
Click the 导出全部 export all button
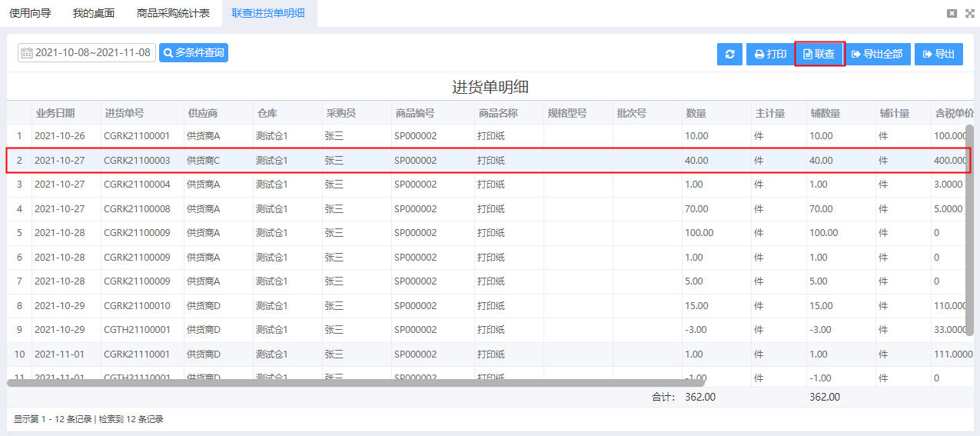[x=877, y=54]
